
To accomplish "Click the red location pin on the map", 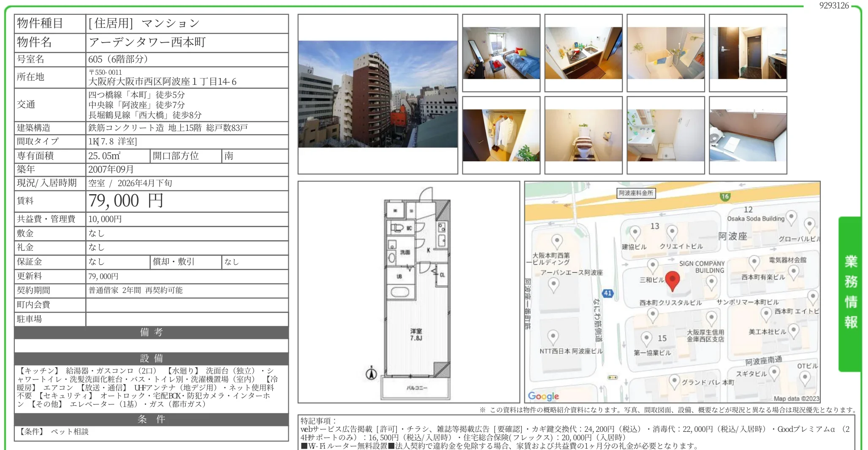I will pyautogui.click(x=672, y=280).
